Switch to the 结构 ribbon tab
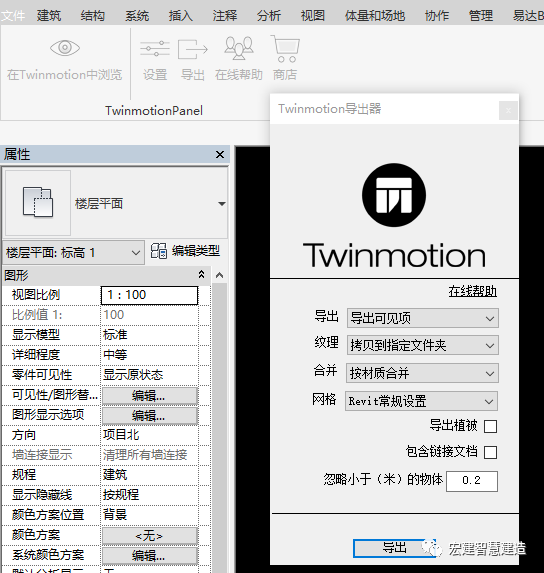This screenshot has width=544, height=573. (x=92, y=16)
